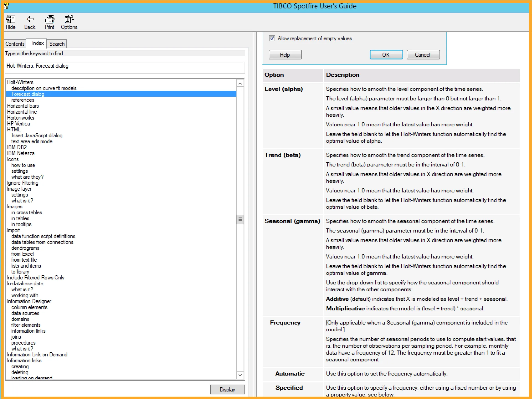The width and height of the screenshot is (532, 399).
Task: Switch to the Search tab
Action: tap(57, 44)
